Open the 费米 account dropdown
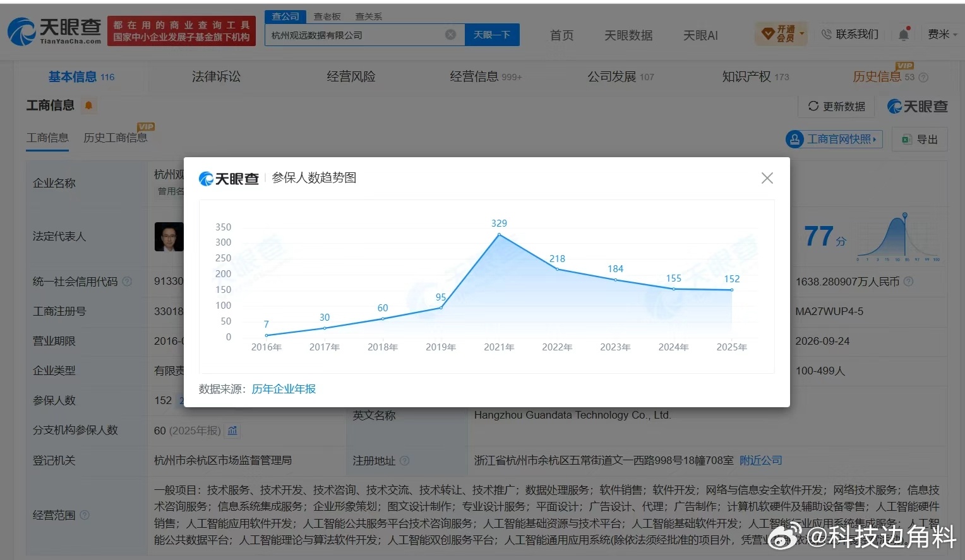This screenshot has width=965, height=560. [942, 34]
